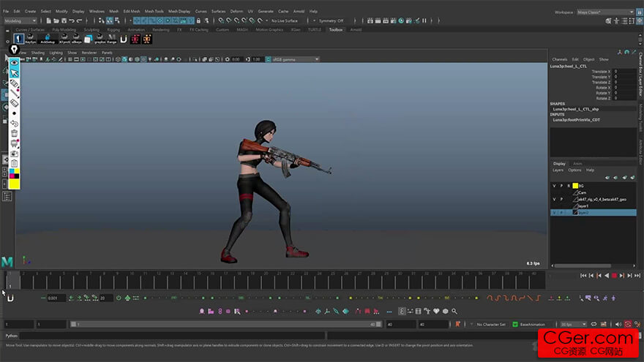
Task: Open the Options menu in Layer Editor
Action: pos(574,170)
